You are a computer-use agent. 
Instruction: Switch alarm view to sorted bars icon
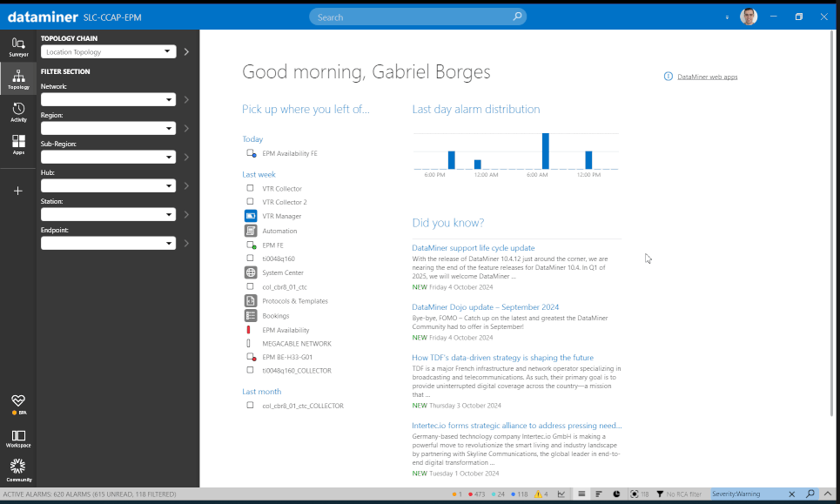598,494
